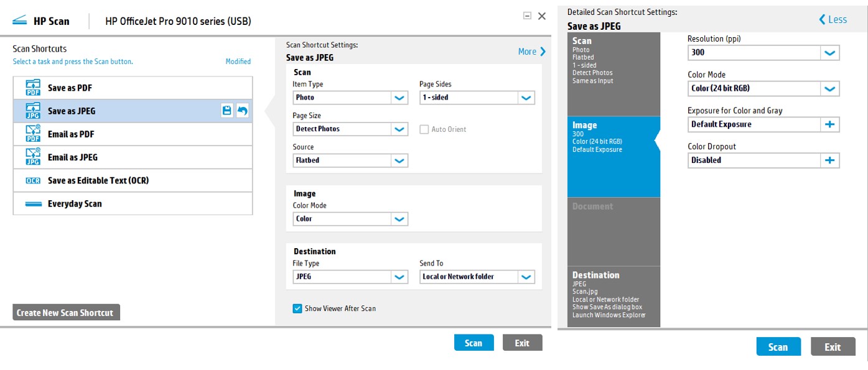Expand Color Dropout plus icon

point(829,160)
